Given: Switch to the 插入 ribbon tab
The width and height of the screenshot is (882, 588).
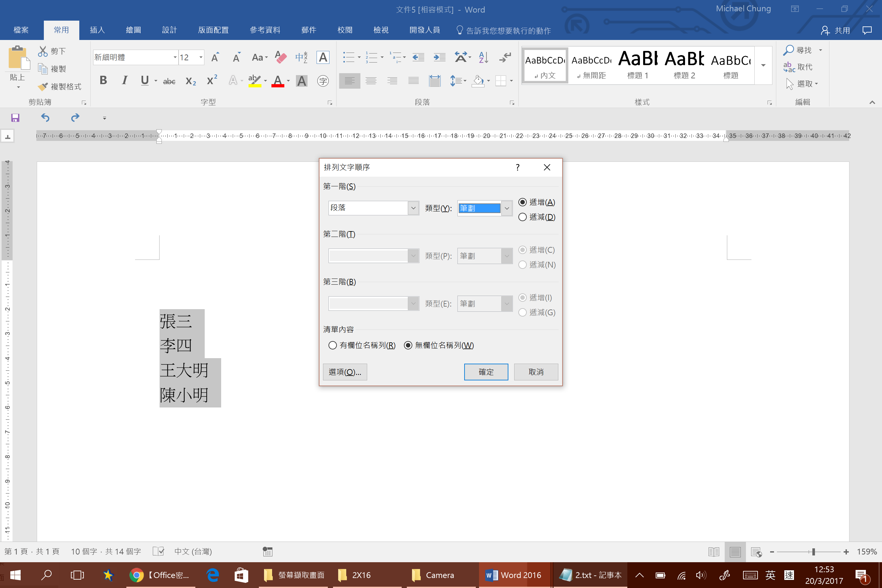Looking at the screenshot, I should 97,30.
